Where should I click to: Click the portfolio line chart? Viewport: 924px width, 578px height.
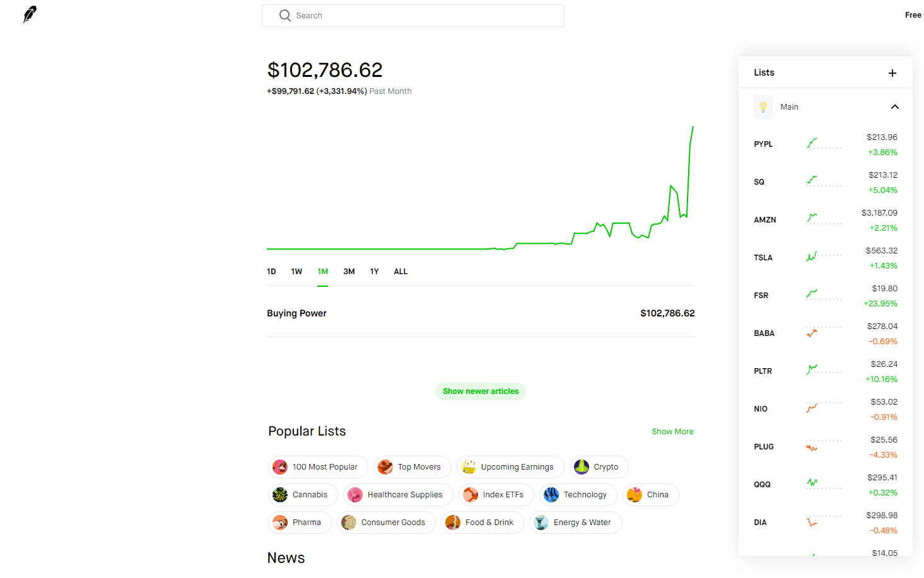[480, 188]
